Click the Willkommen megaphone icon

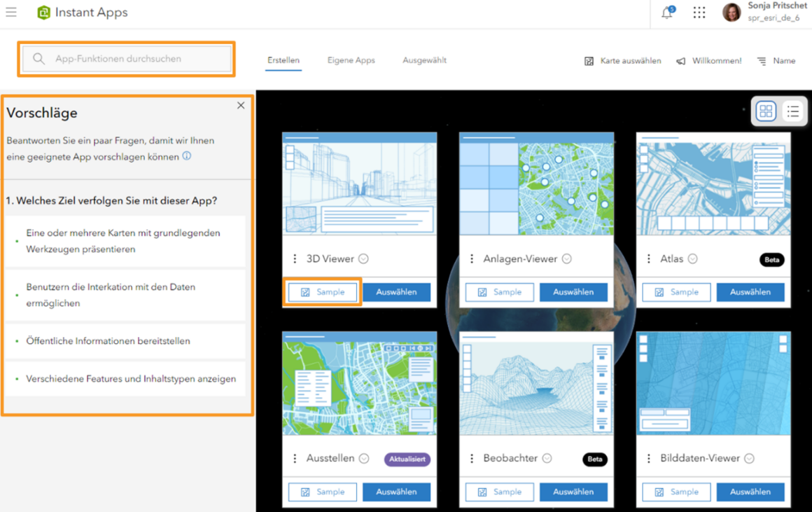[x=680, y=61]
